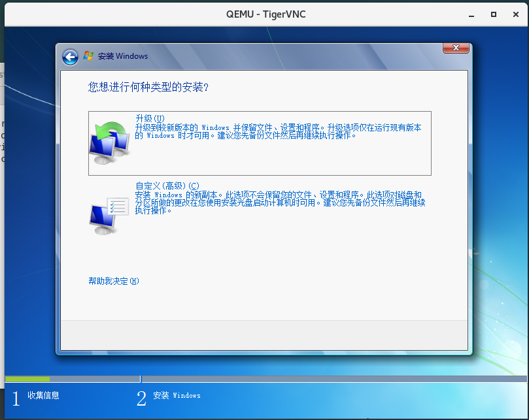Click the Windows flag setup icon
Viewport: 529px width, 420px height.
coord(88,56)
